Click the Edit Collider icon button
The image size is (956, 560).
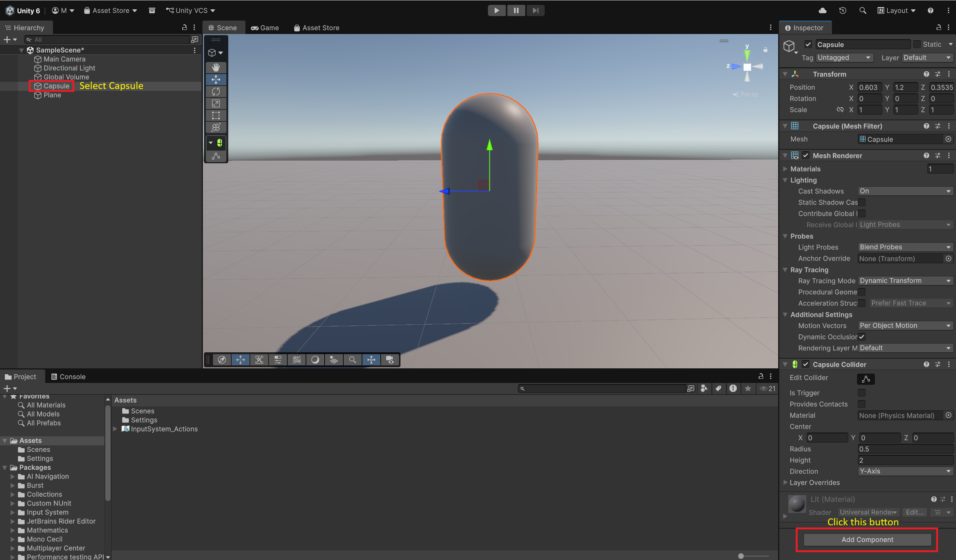point(866,379)
